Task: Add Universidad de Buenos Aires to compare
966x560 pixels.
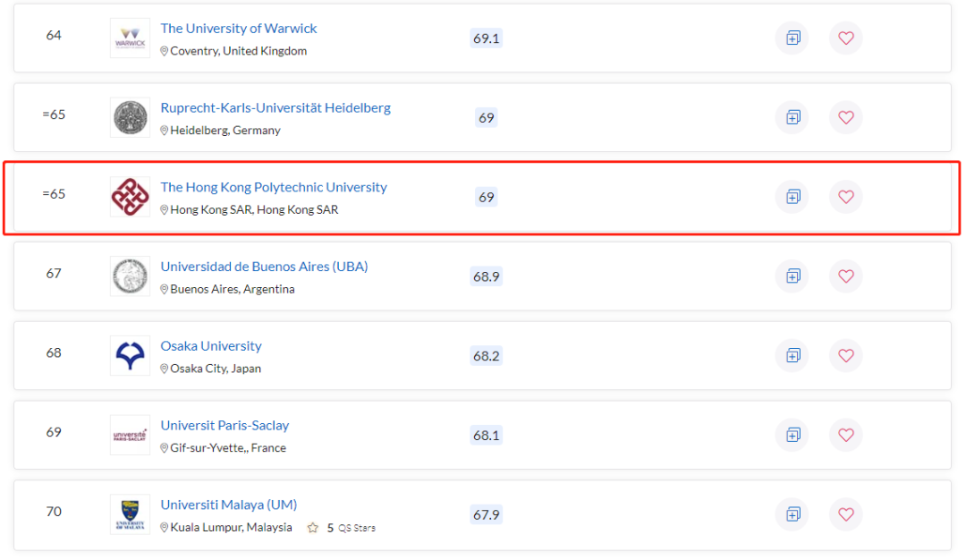Action: [792, 276]
